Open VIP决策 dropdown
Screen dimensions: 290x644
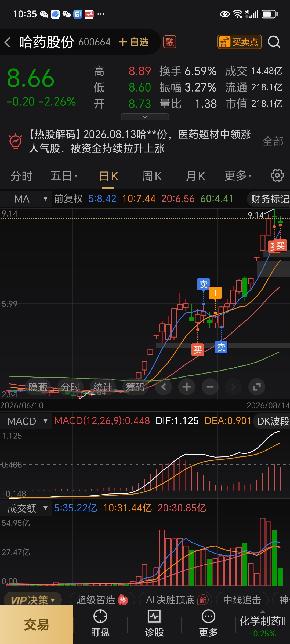point(33,600)
